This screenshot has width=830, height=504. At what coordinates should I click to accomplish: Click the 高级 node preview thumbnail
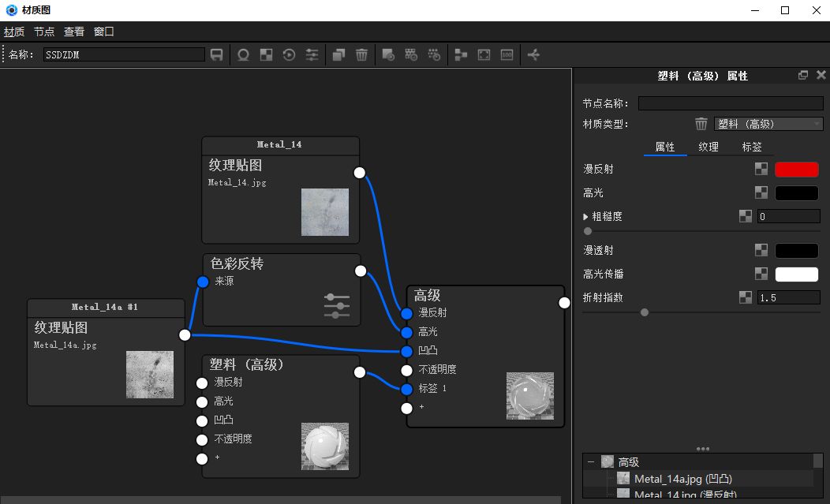click(x=530, y=396)
